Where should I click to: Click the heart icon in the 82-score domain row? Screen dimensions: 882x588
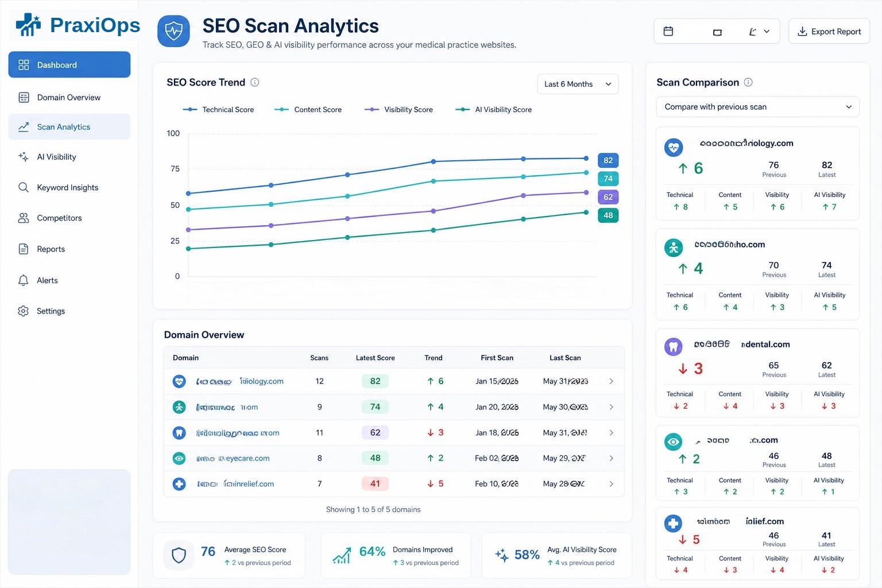179,381
